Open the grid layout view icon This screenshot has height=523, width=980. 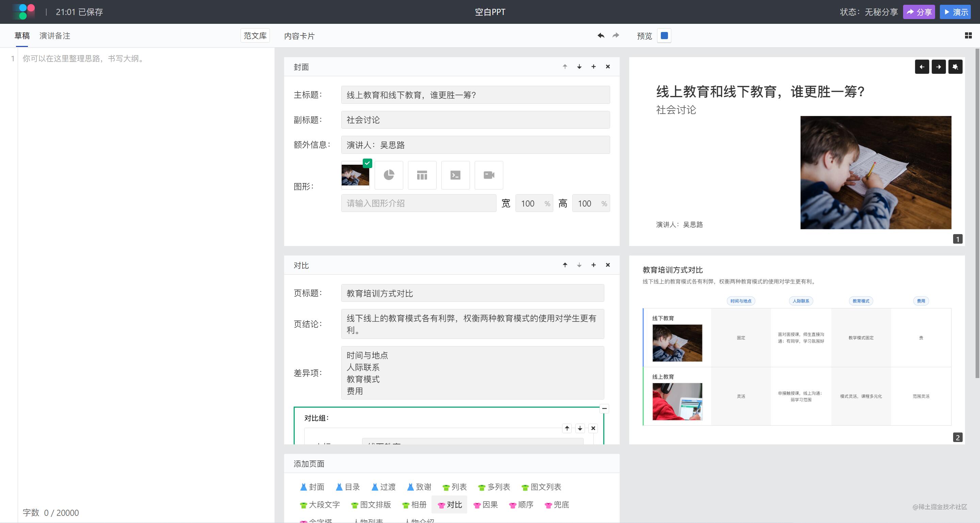(968, 36)
